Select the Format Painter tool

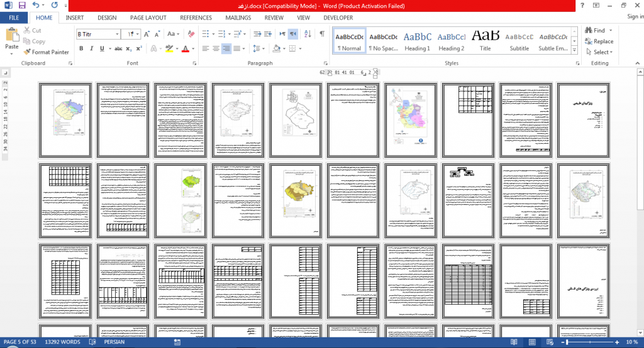46,52
